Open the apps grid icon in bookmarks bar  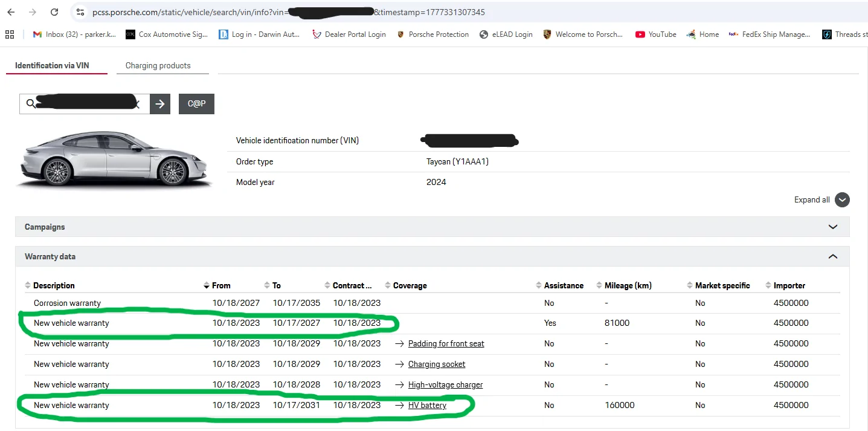pyautogui.click(x=10, y=34)
